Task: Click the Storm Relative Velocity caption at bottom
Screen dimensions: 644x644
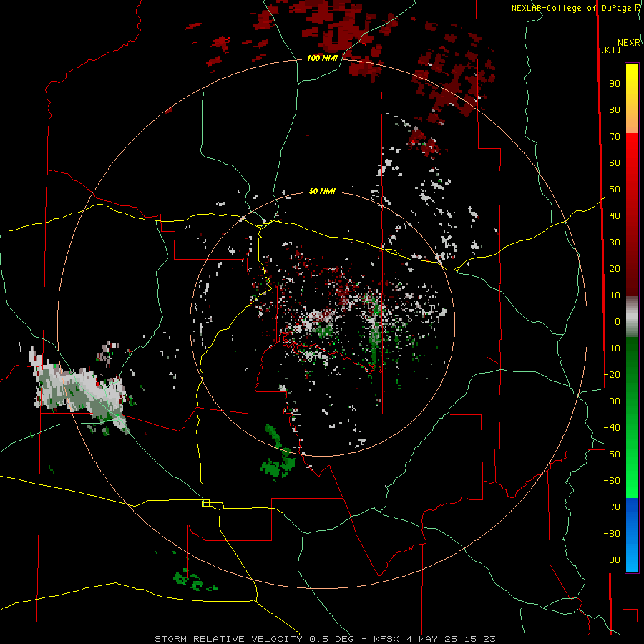Action: [x=325, y=639]
